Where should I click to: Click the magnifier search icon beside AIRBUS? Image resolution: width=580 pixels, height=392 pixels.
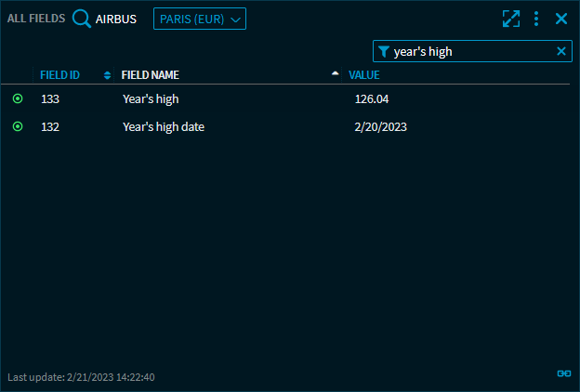tap(82, 19)
